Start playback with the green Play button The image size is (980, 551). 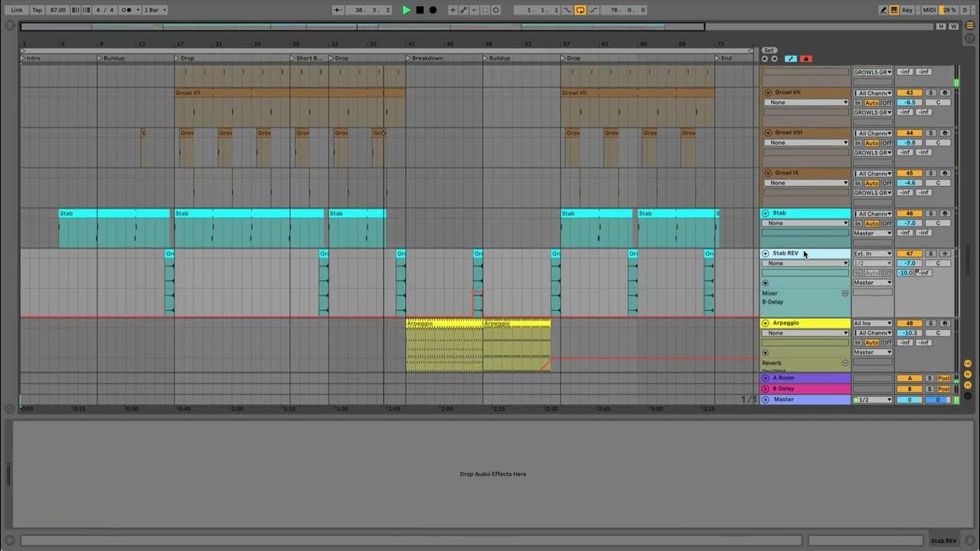tap(407, 10)
